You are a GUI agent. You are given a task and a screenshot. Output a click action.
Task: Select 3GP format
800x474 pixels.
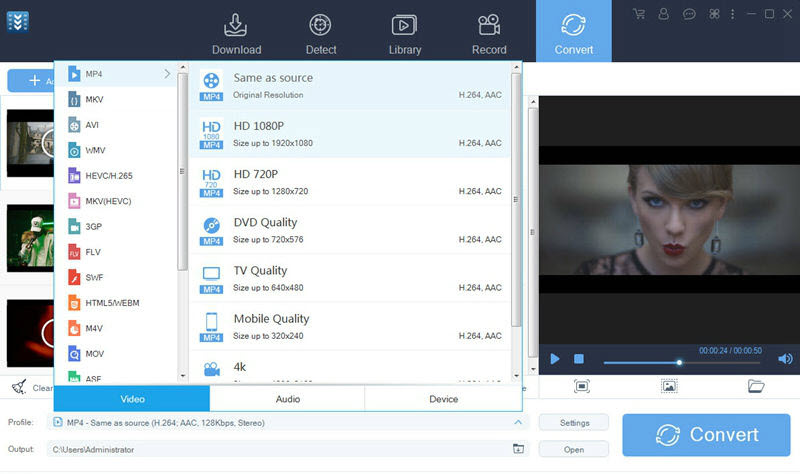[x=115, y=227]
